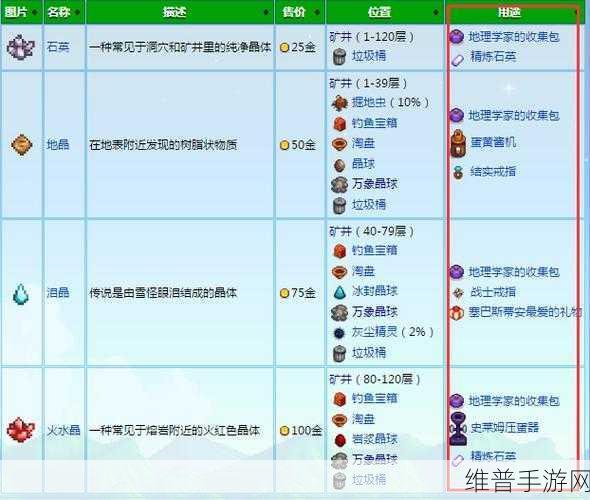Open the 晶球 link below 淘盘 in 地晶 row
This screenshot has width=590, height=500.
tap(363, 164)
